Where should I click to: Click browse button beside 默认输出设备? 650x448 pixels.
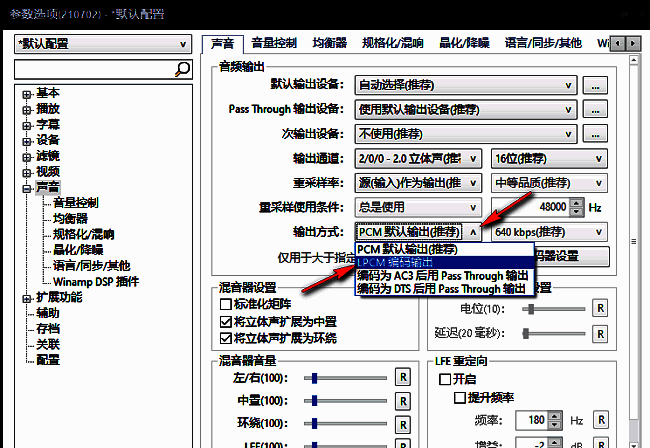point(596,86)
